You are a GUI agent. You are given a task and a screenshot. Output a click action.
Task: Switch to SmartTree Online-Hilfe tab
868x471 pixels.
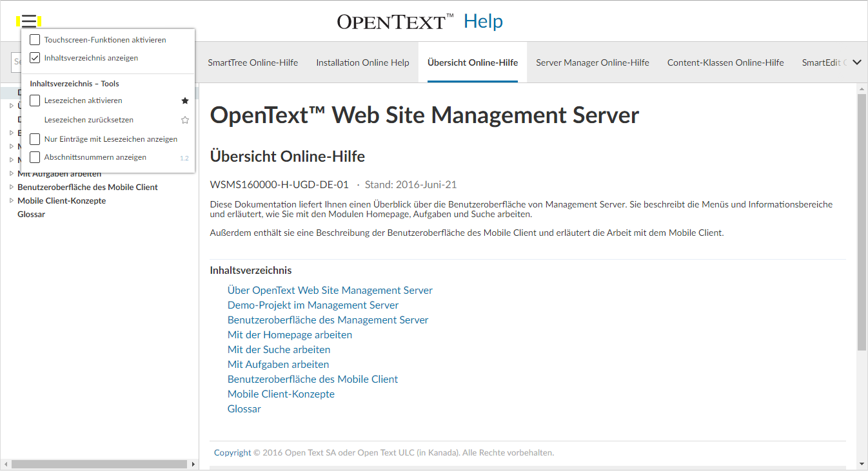point(253,62)
